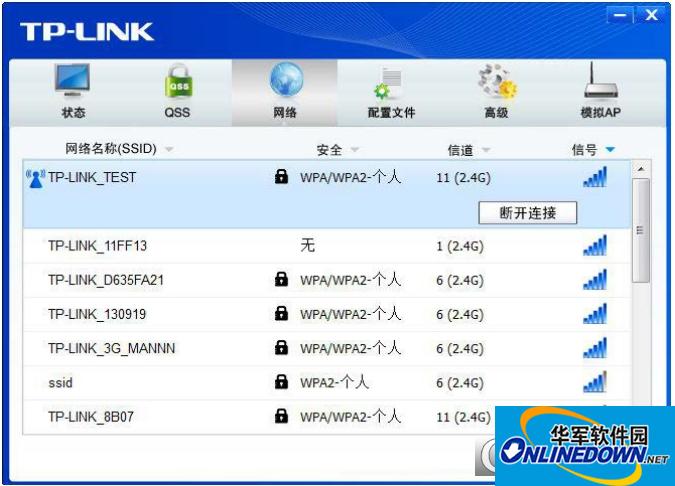Click WPA/WPA2-个人 security of TP-LINK_8B07
This screenshot has height=486, width=675.
350,416
